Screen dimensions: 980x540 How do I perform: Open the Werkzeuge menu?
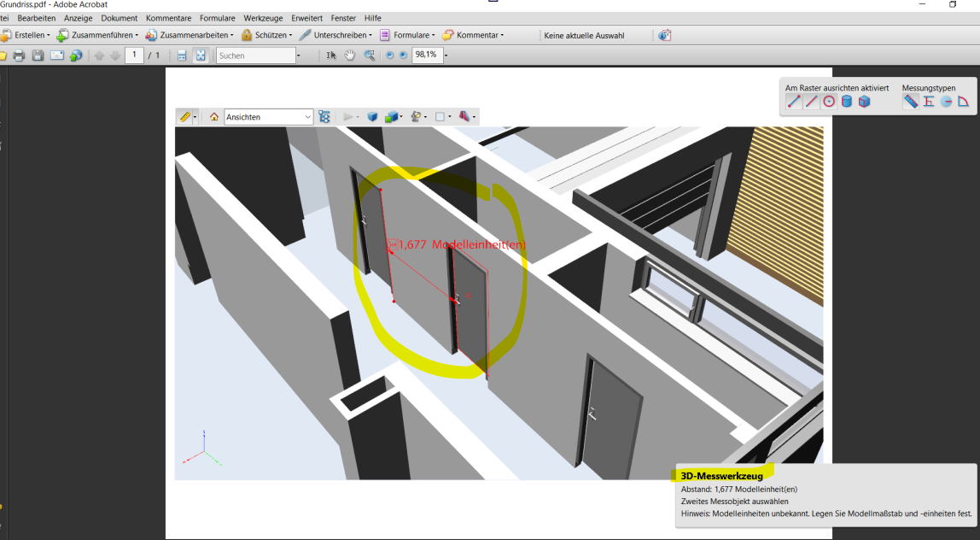click(x=263, y=18)
